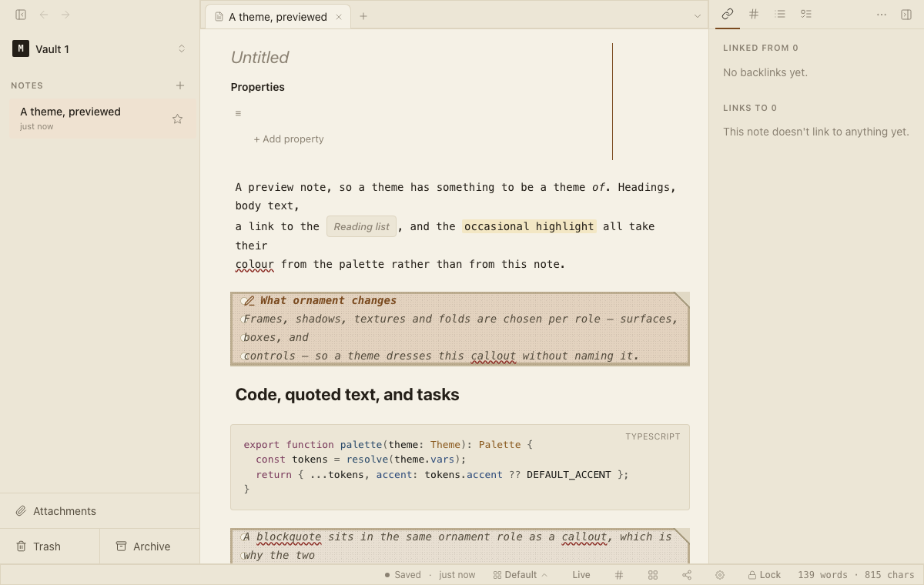This screenshot has height=585, width=924.
Task: Collapse the left sidebar panel icon
Action: click(x=21, y=15)
